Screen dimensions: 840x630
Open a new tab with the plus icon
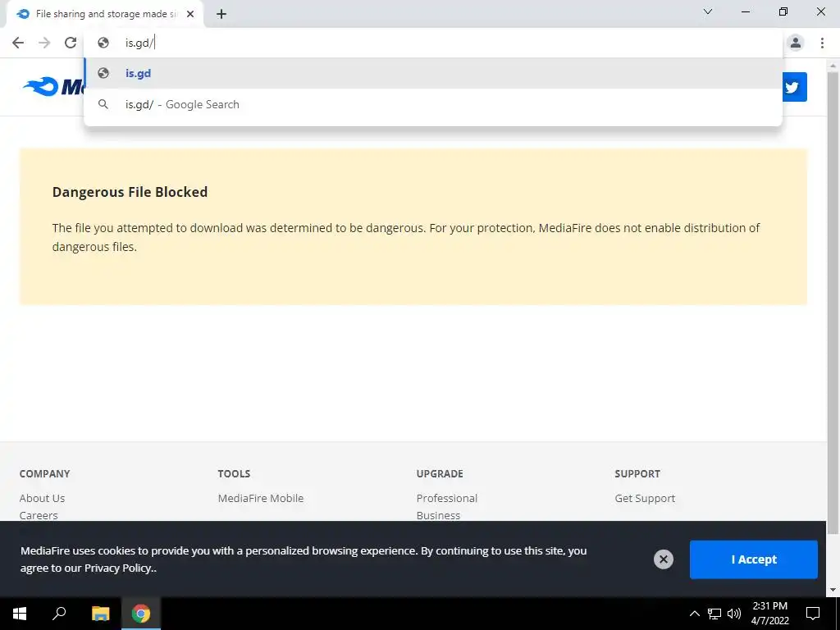(x=221, y=15)
